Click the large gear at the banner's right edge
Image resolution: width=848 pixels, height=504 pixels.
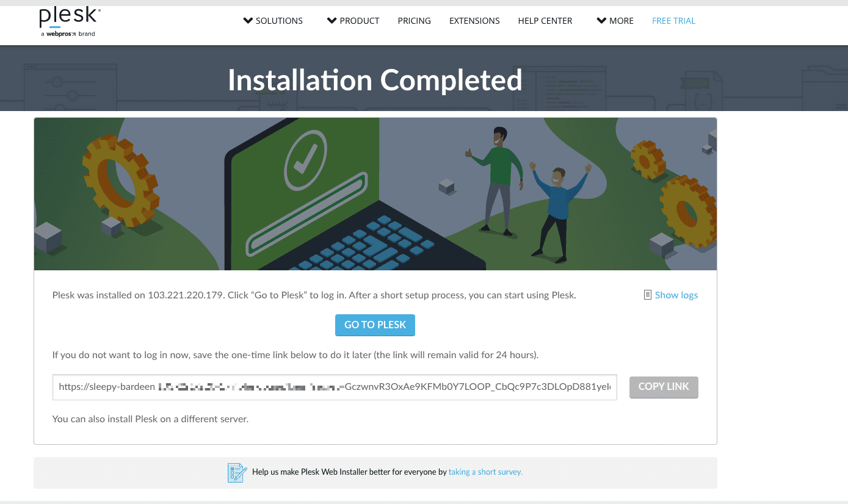[x=689, y=211]
